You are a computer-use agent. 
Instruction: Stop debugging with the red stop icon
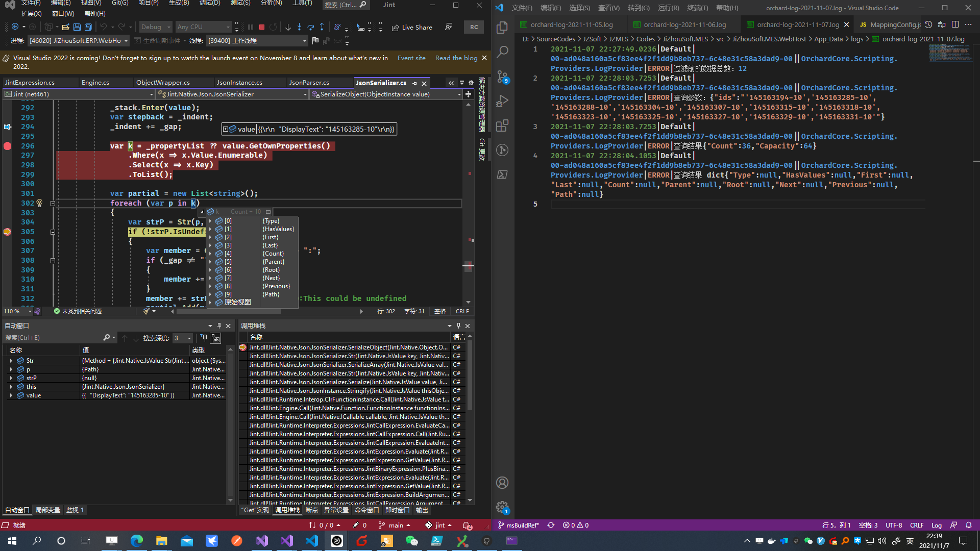[261, 27]
